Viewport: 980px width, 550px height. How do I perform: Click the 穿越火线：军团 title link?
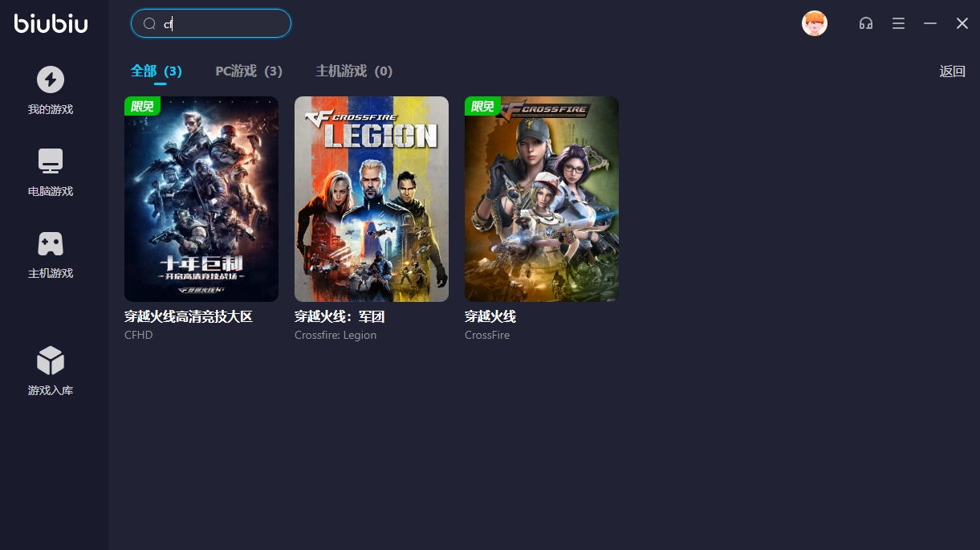click(x=340, y=316)
